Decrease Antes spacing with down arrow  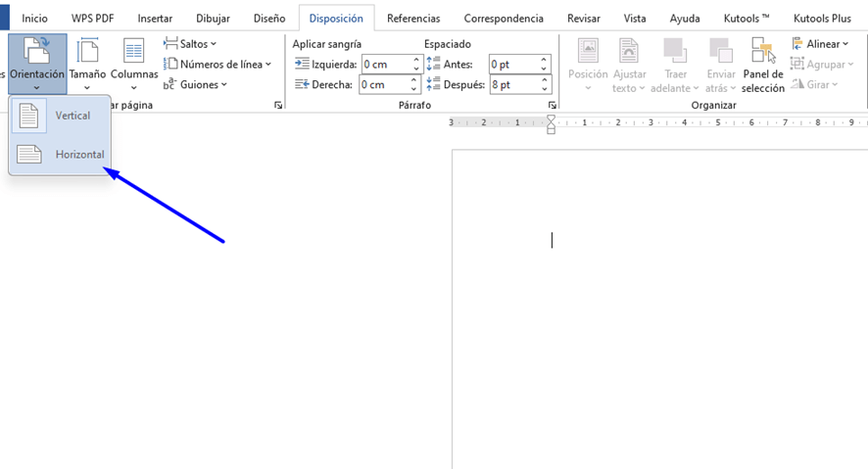pos(544,69)
